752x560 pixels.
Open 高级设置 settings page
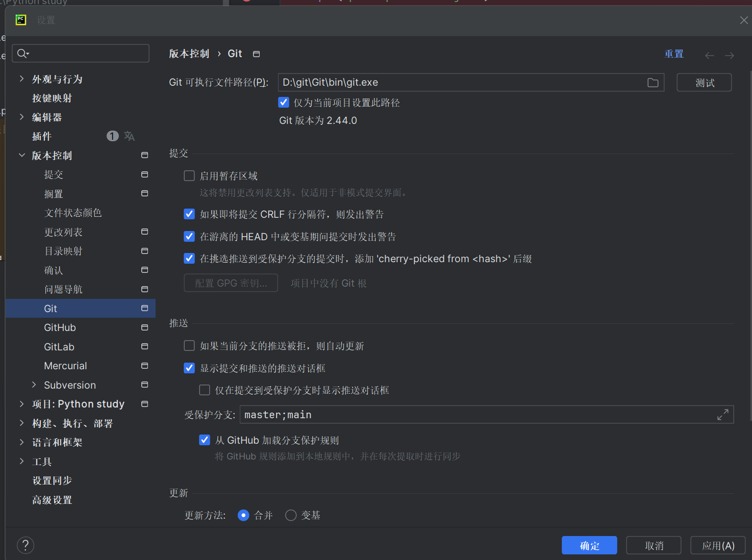pyautogui.click(x=52, y=500)
